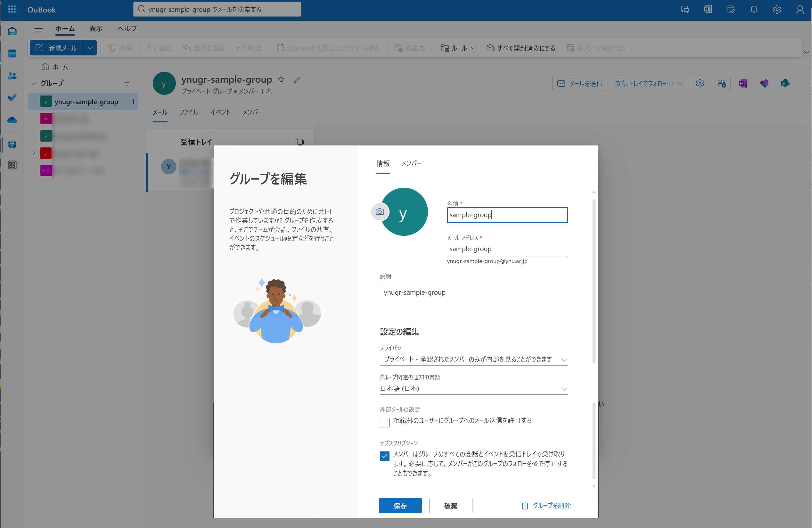Click the camera icon to change group photo
This screenshot has height=528, width=812.
click(379, 211)
